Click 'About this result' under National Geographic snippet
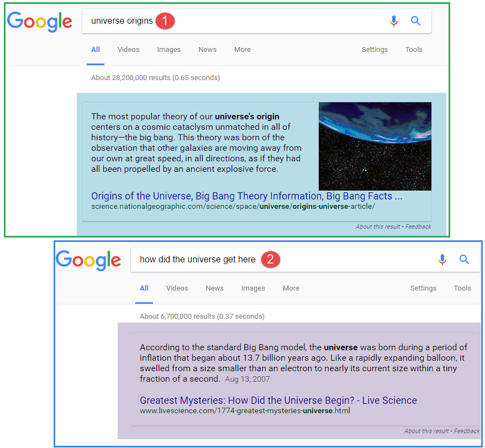485x448 pixels. click(378, 226)
